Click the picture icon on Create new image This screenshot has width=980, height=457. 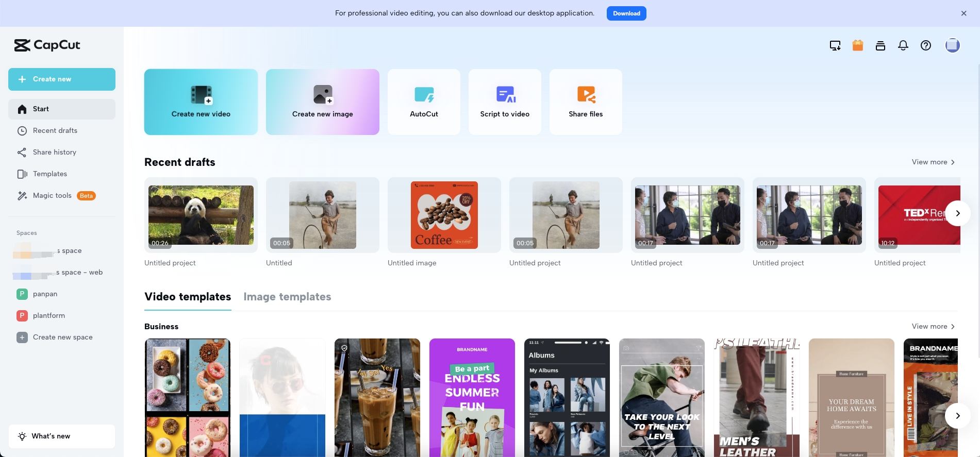[323, 95]
